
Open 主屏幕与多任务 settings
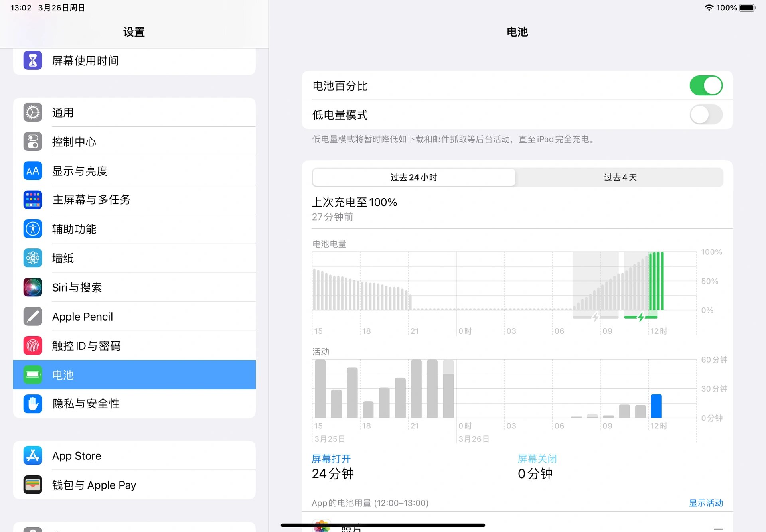tap(134, 199)
